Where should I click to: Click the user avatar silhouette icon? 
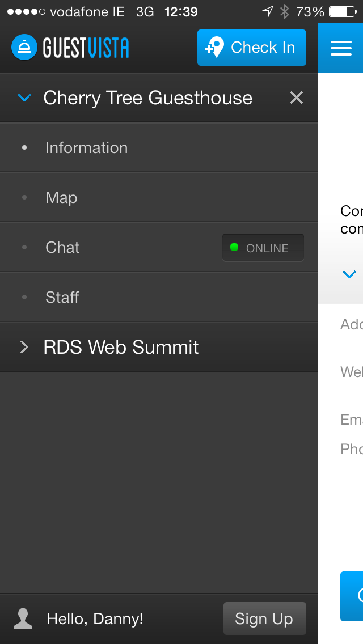point(23,618)
